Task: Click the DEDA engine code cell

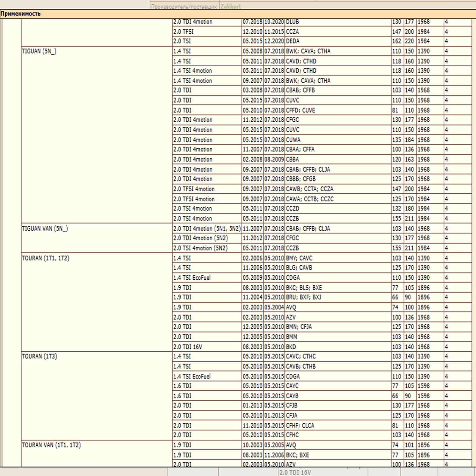Action: 293,41
